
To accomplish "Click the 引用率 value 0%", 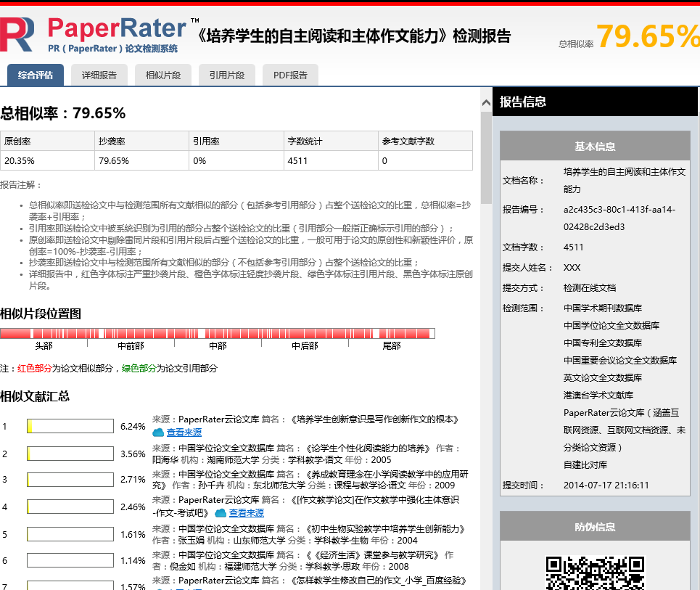I will 199,161.
